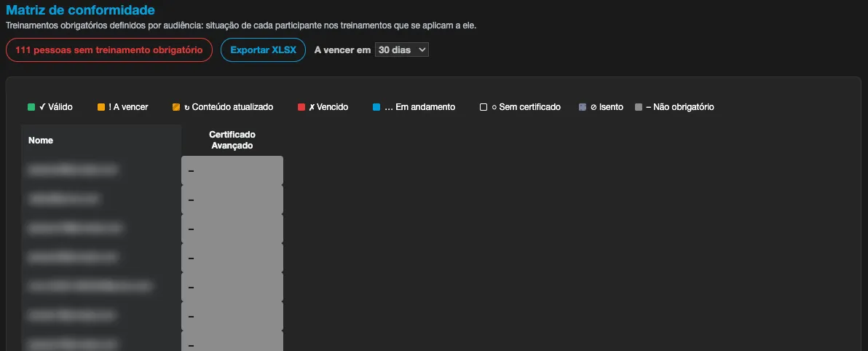
Task: Click the Sem certificado legend label
Action: click(526, 107)
